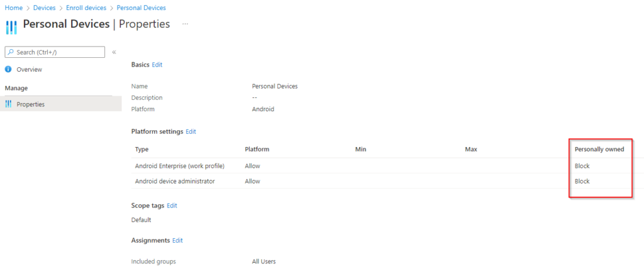Navigate to Devices breadcrumb link
The image size is (644, 276).
pyautogui.click(x=45, y=8)
